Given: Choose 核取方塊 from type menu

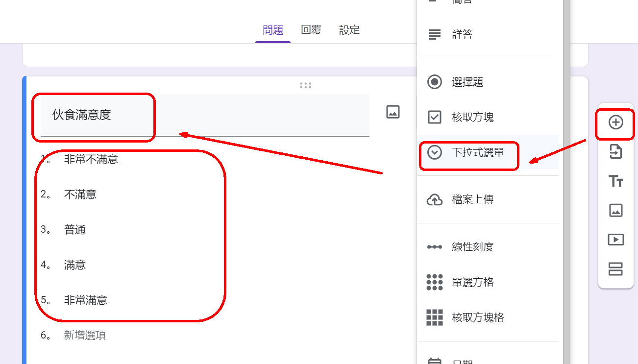Looking at the screenshot, I should [x=472, y=117].
